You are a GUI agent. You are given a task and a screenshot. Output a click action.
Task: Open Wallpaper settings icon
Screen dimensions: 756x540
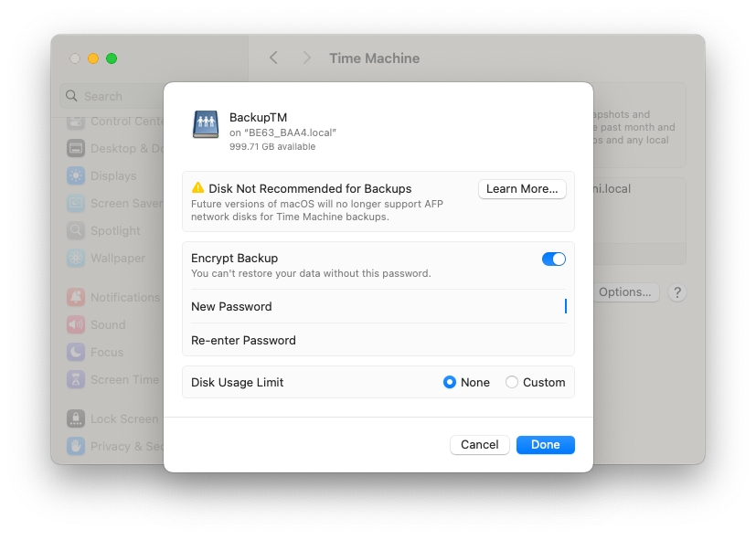pyautogui.click(x=76, y=259)
